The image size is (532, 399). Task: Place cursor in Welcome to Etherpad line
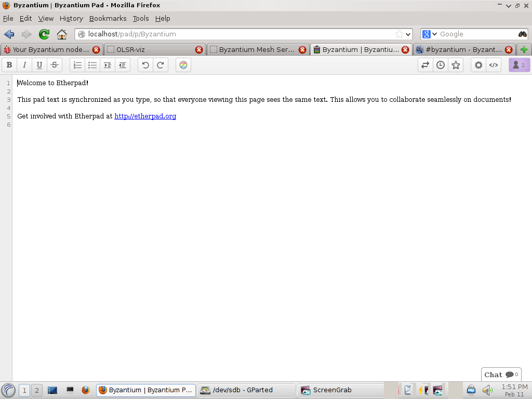pos(53,83)
